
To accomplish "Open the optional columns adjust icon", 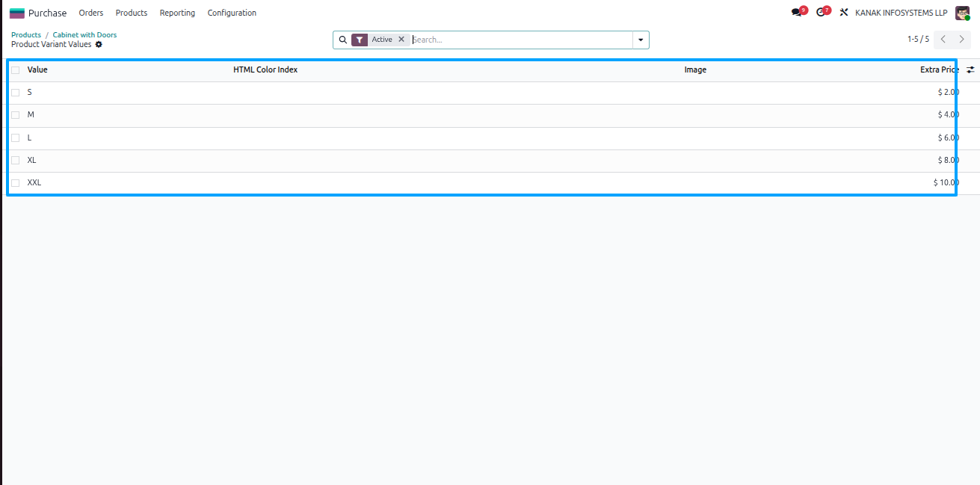I will pyautogui.click(x=970, y=69).
